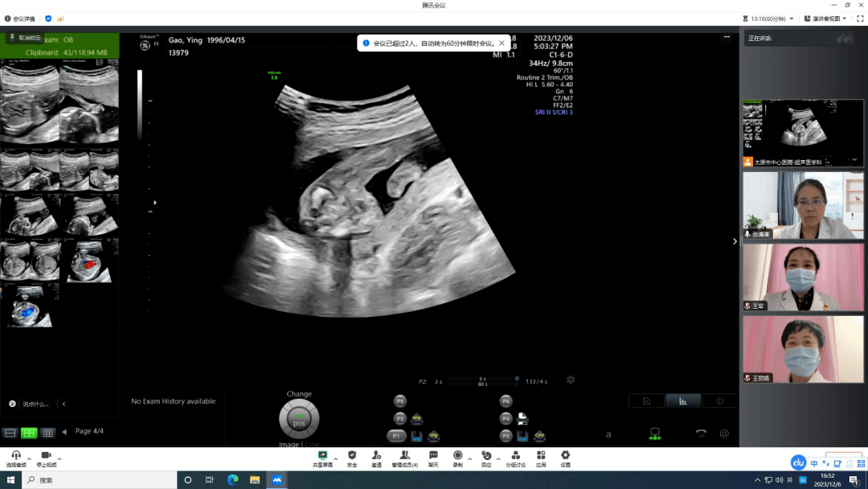Click the Img email icon beside P3
This screenshot has width=868, height=489.
tap(417, 419)
